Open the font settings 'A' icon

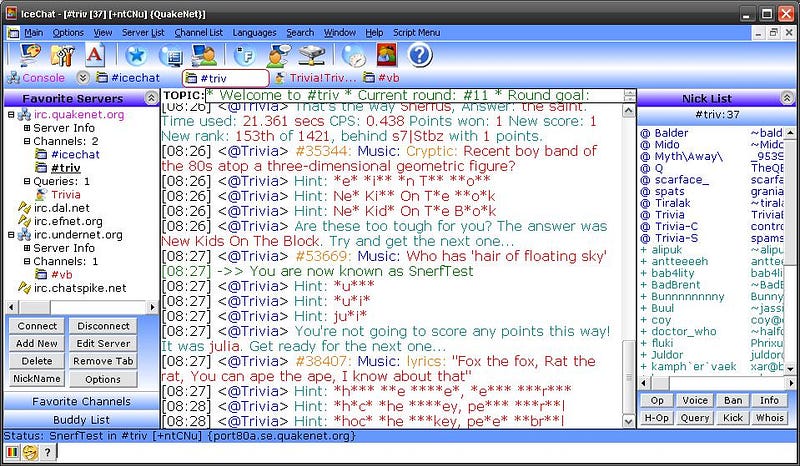pyautogui.click(x=95, y=55)
